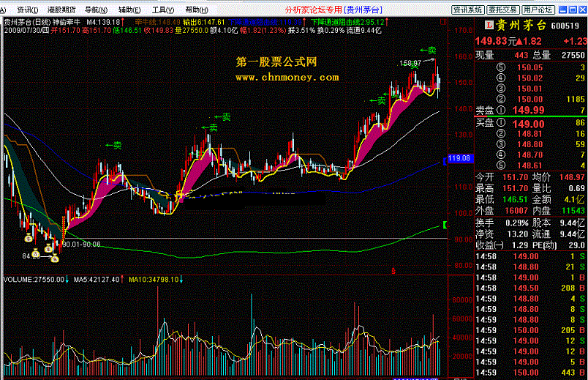Click the 149.83 current price

pyautogui.click(x=491, y=41)
